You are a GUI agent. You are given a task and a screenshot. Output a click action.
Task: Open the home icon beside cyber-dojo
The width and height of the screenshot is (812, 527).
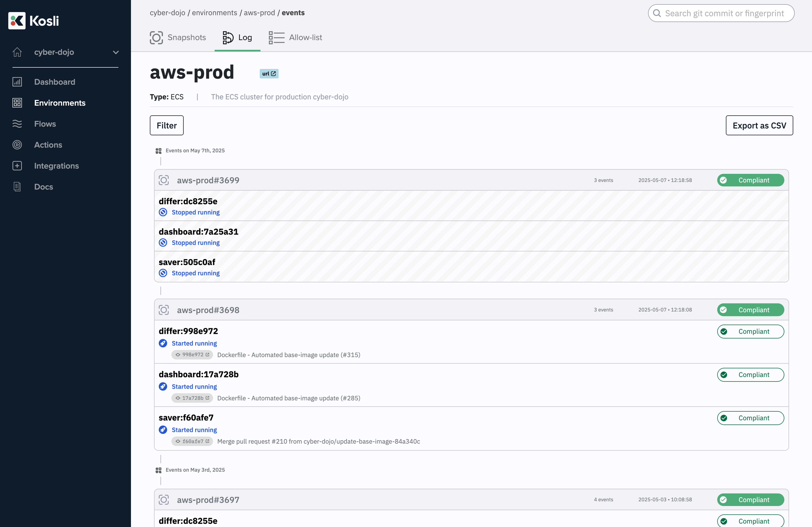click(17, 52)
